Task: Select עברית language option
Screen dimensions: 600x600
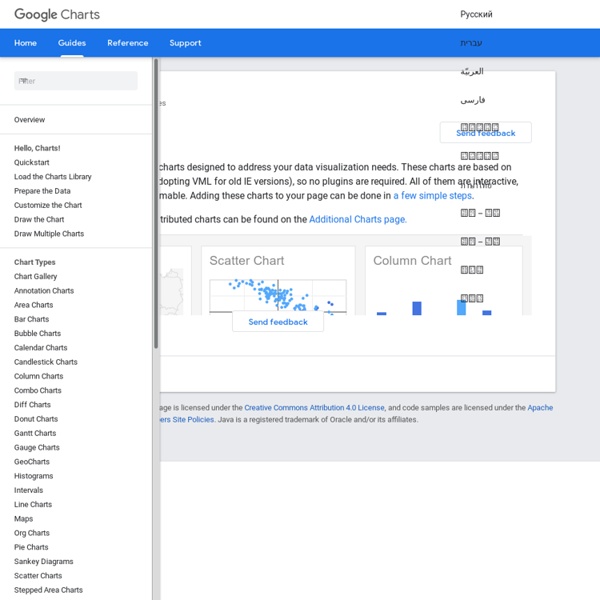Action: pos(471,43)
